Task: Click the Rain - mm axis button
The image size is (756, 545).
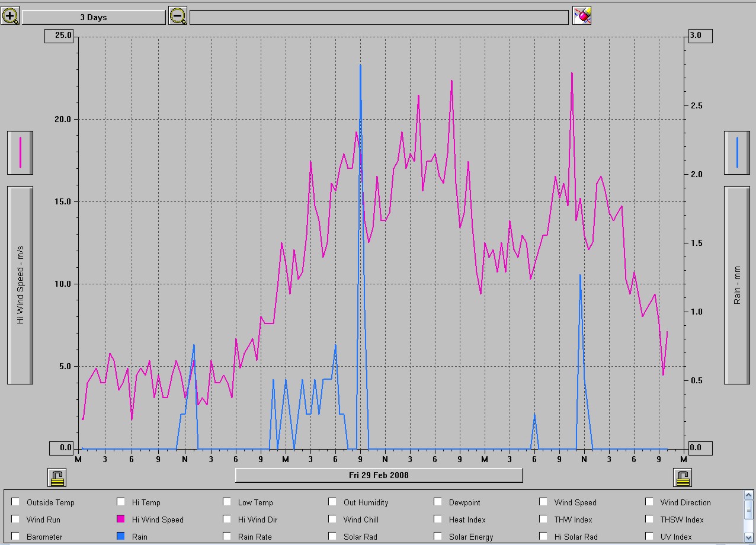Action: (736, 285)
